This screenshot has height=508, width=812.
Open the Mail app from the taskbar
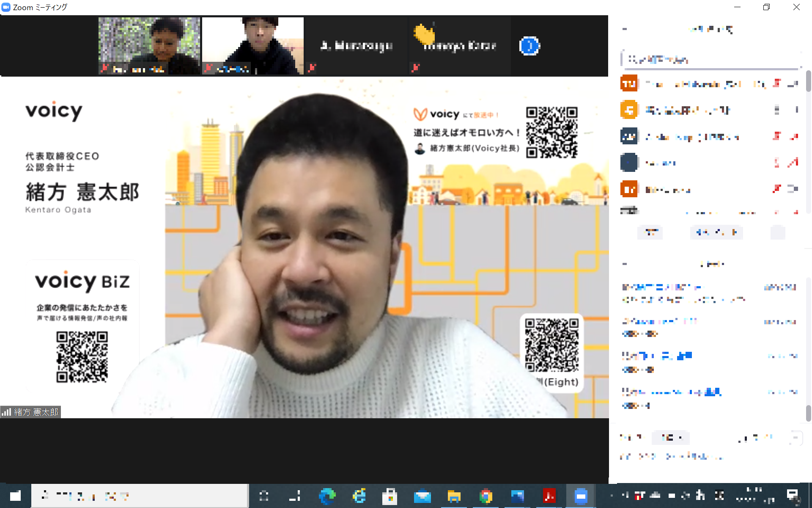click(x=422, y=496)
